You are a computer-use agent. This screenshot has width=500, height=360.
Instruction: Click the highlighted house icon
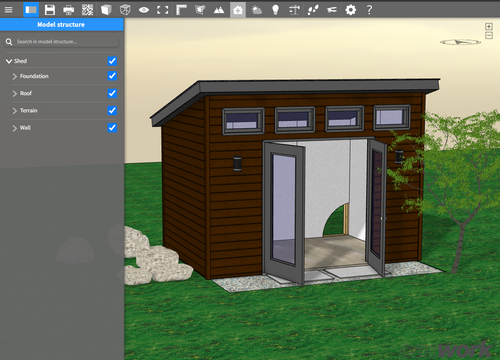[x=238, y=10]
